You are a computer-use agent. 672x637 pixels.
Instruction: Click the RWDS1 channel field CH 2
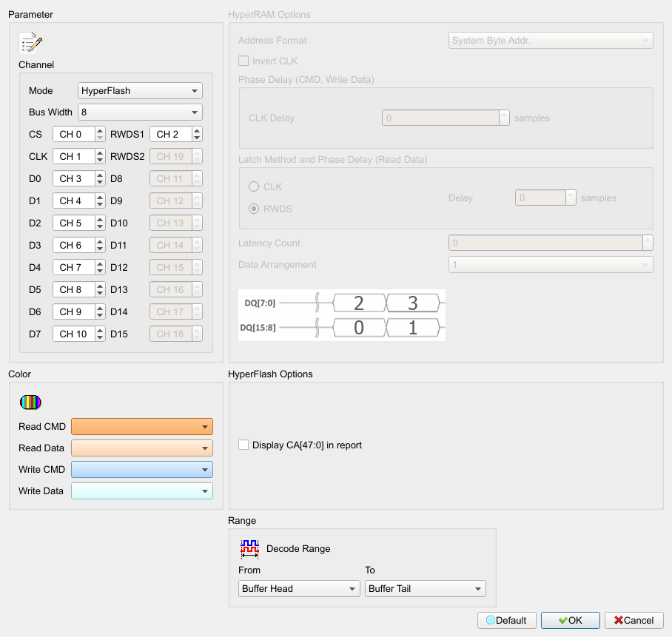171,134
